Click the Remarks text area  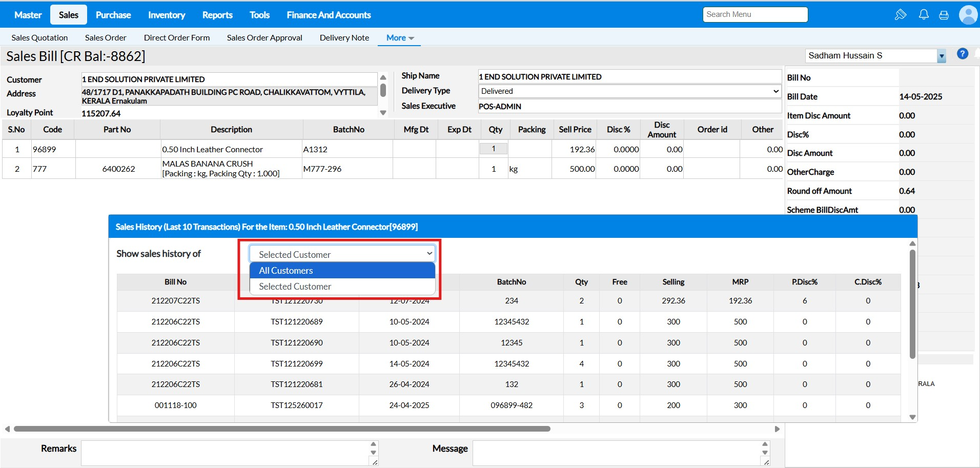[x=224, y=453]
